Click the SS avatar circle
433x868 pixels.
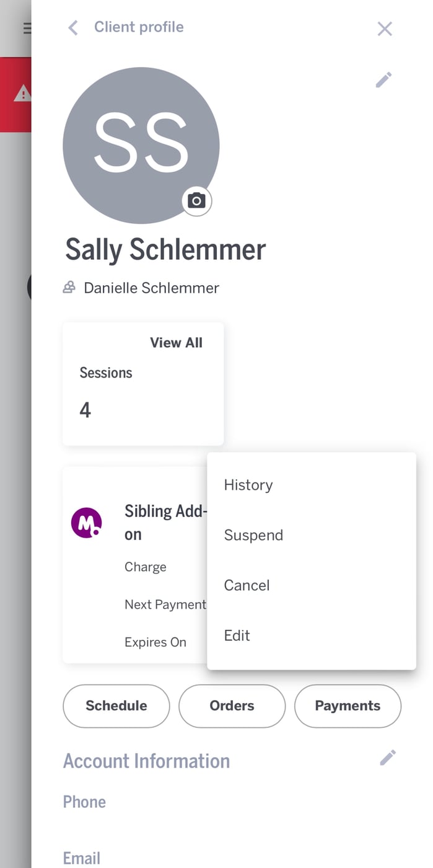[141, 145]
